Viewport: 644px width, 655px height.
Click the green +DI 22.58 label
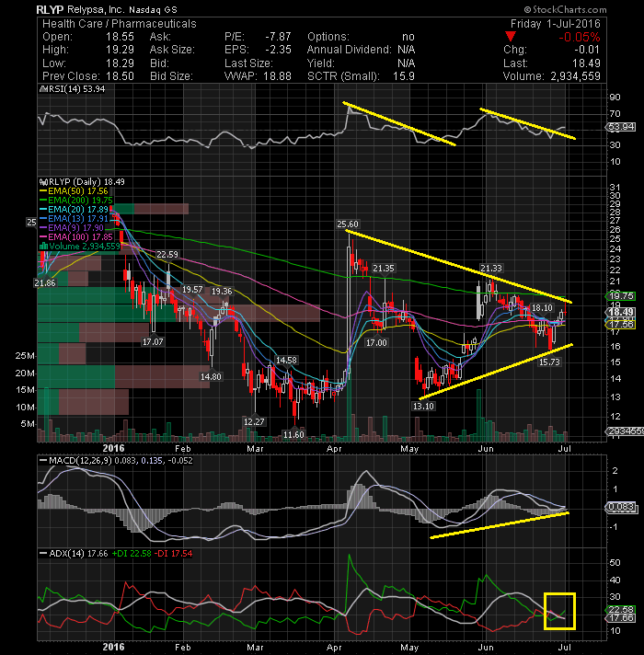pos(132,554)
